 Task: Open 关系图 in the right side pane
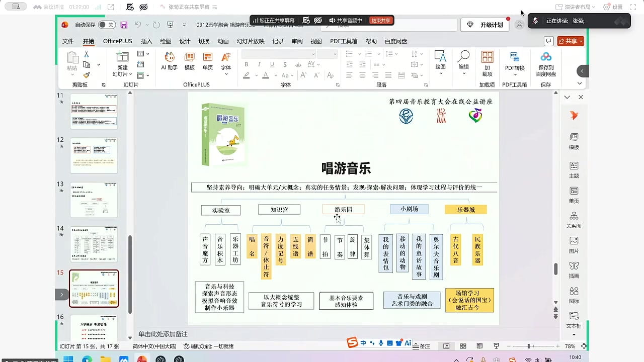click(574, 220)
